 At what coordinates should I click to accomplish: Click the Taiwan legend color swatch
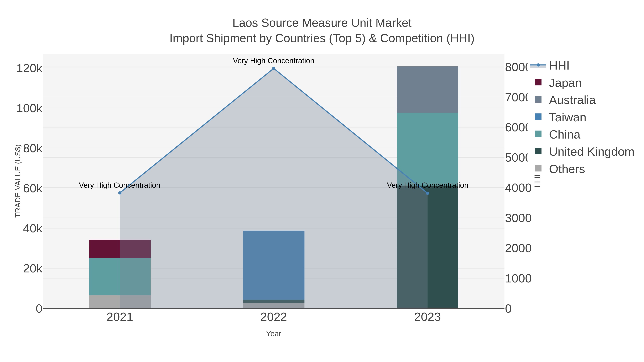[538, 117]
